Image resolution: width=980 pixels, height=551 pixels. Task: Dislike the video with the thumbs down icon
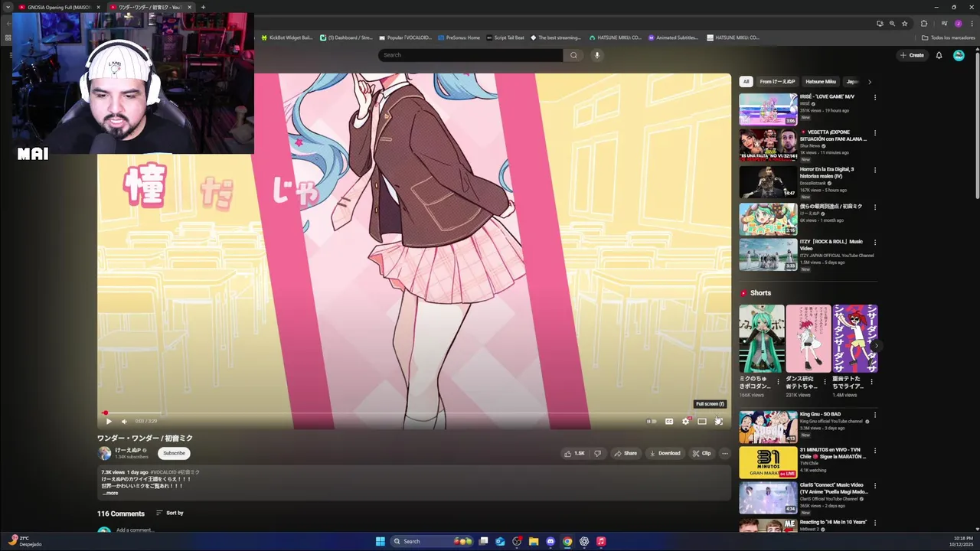tap(598, 453)
